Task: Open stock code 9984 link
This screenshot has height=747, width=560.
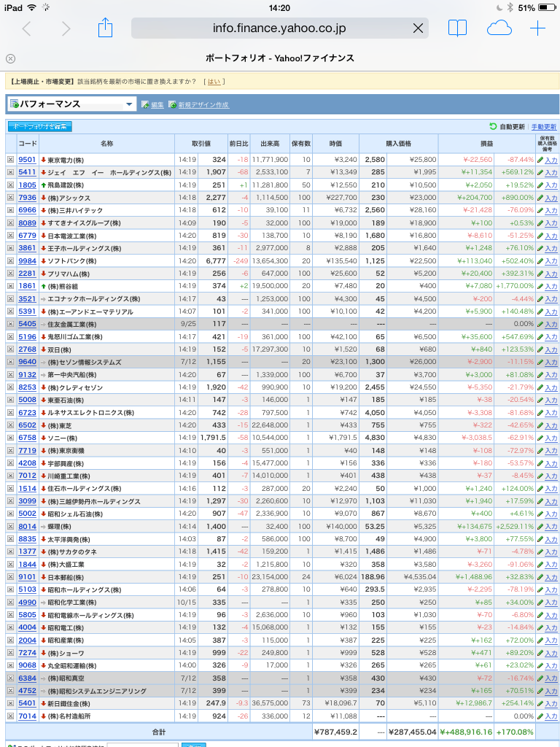Action: coord(27,260)
